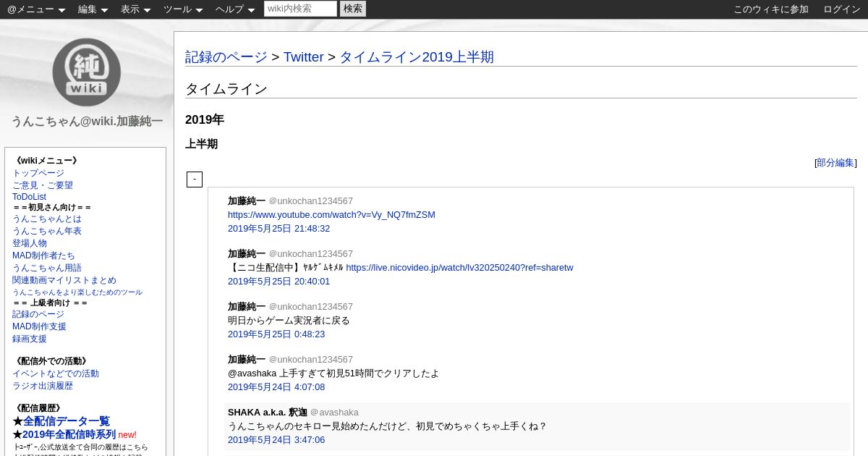Open 録画支援 in sidebar

[x=30, y=339]
